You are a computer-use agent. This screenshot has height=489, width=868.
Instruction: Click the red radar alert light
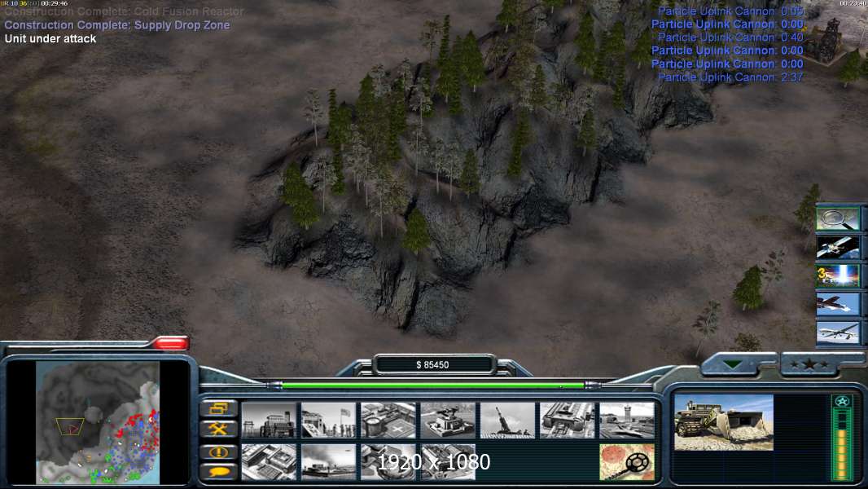(x=170, y=343)
